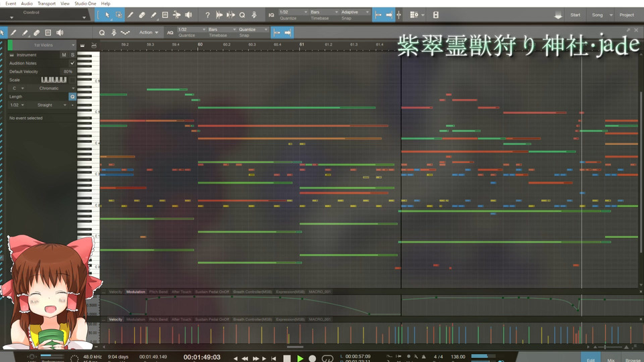Select the Paint tool in the top toolbar
The width and height of the screenshot is (644, 362).
(x=154, y=15)
